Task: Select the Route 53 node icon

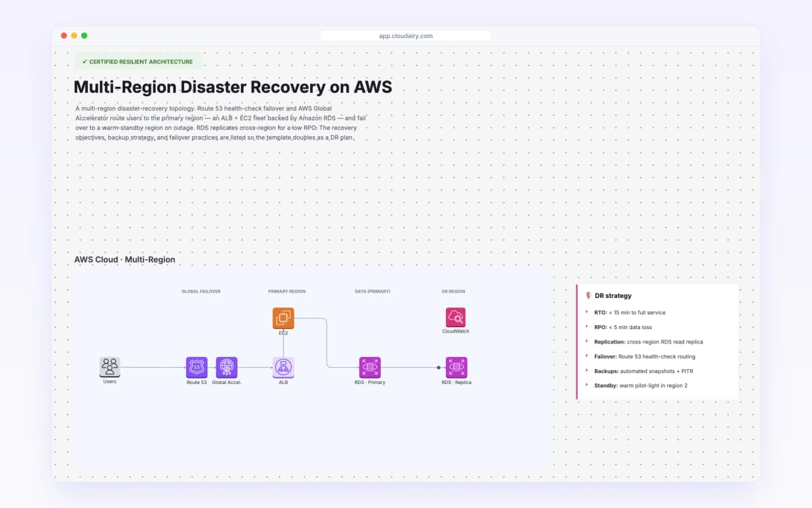Action: tap(196, 367)
